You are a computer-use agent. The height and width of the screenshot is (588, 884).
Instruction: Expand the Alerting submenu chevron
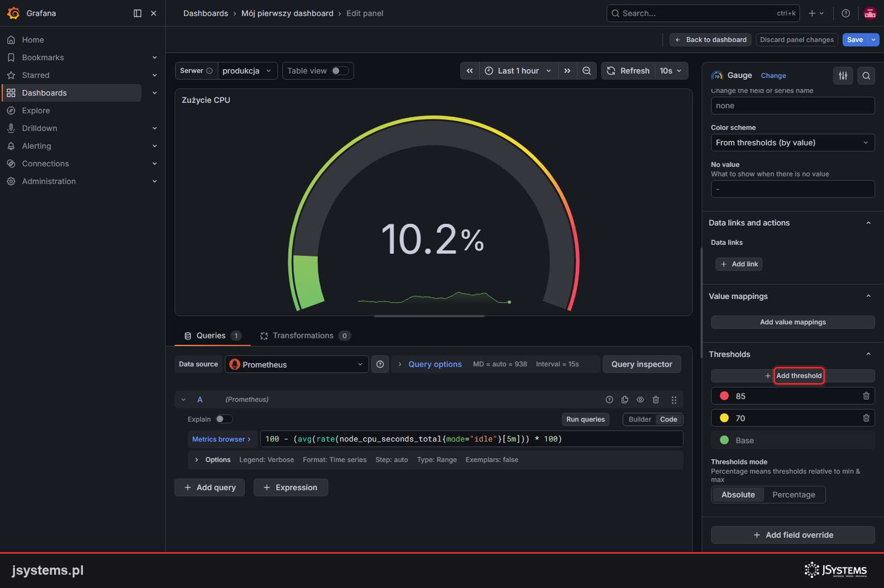coord(155,146)
